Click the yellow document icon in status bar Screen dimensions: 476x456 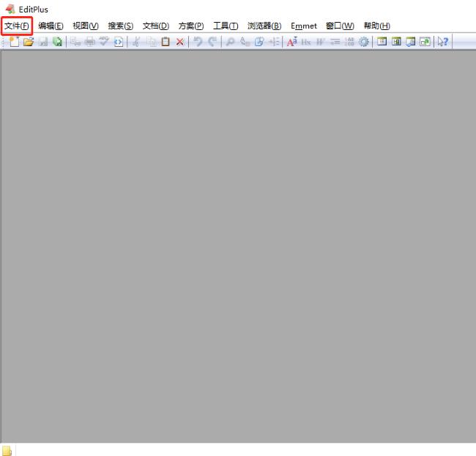[x=7, y=450]
